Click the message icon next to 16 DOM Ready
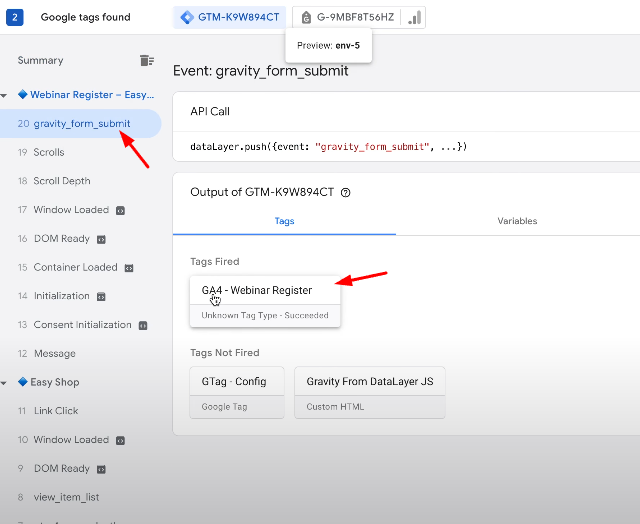 [101, 240]
